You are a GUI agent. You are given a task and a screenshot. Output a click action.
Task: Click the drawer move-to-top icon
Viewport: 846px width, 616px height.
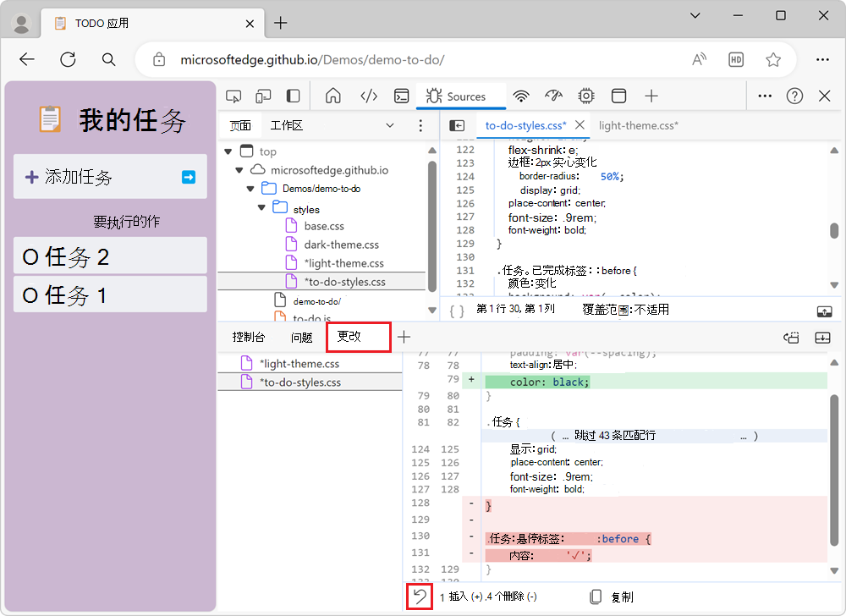(x=792, y=338)
